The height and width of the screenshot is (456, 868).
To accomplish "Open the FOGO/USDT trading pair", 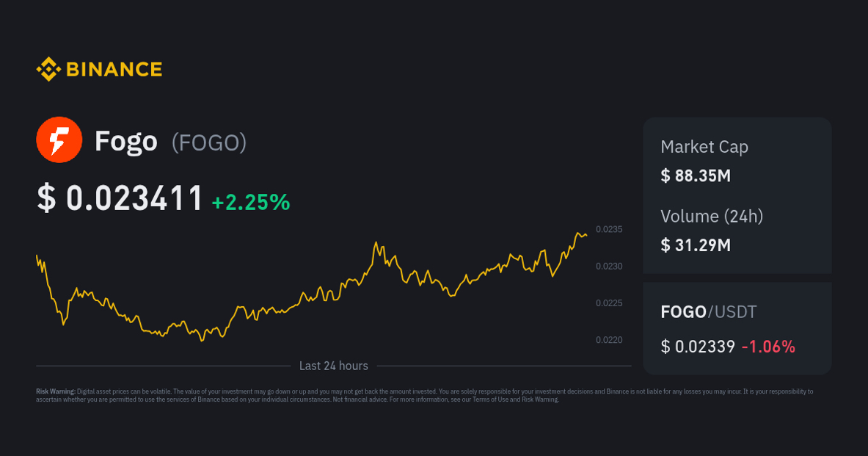I will [x=709, y=312].
